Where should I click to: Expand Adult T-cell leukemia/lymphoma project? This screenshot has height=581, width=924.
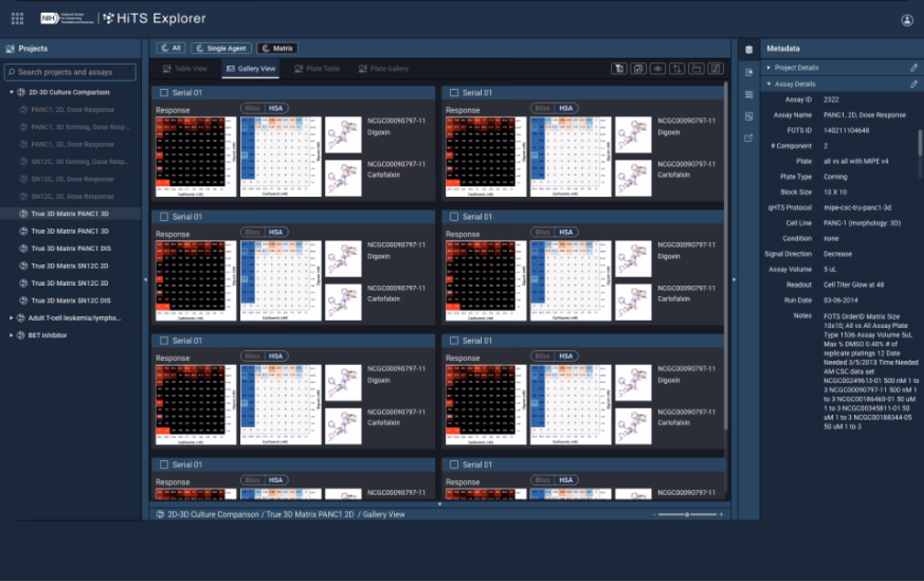pos(11,318)
